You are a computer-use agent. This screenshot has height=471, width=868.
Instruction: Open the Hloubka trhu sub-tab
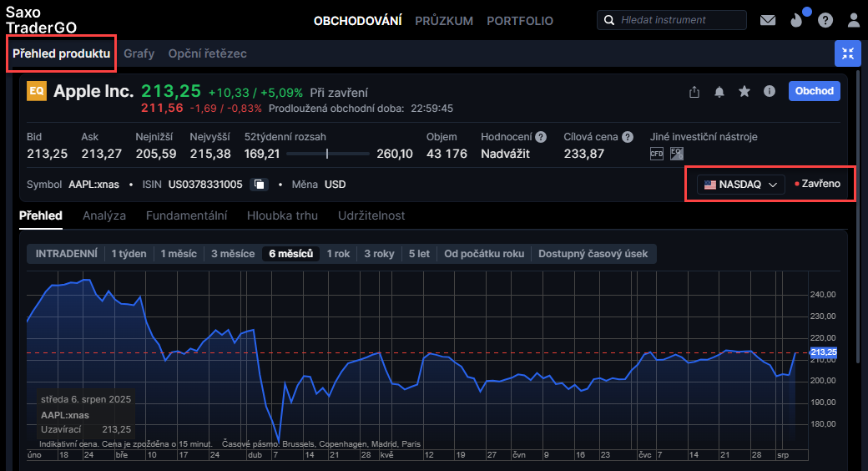[x=282, y=215]
